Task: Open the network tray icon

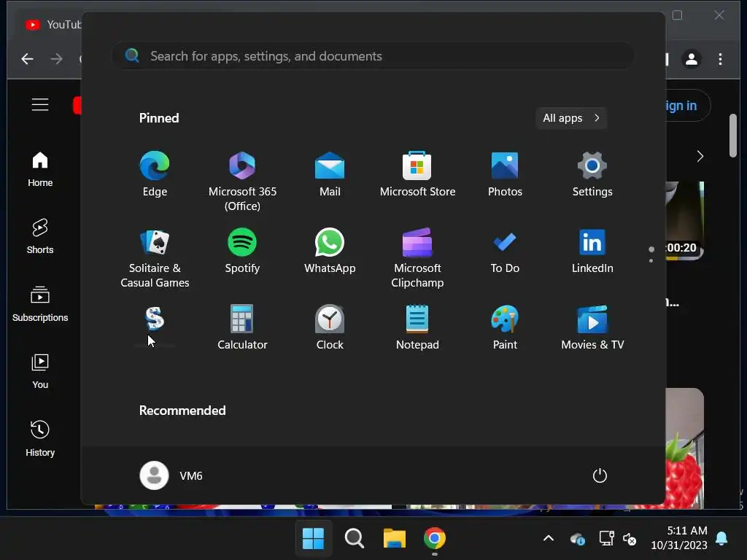Action: [606, 539]
